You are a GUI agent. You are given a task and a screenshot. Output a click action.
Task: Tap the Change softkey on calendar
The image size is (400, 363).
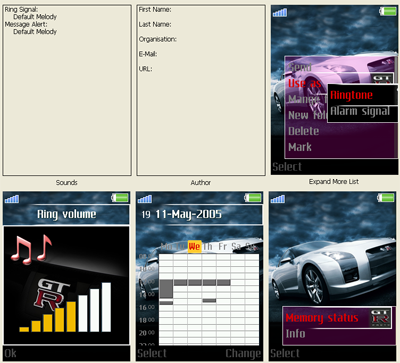click(243, 353)
